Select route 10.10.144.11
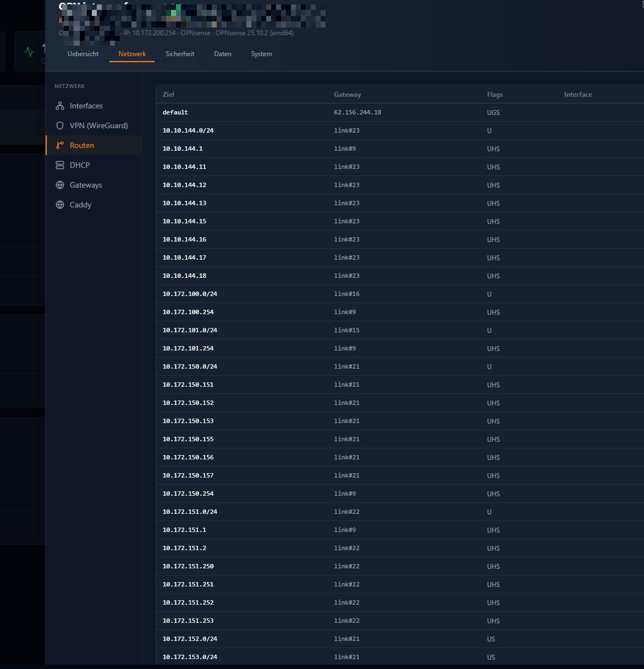This screenshot has width=644, height=669. [400, 167]
